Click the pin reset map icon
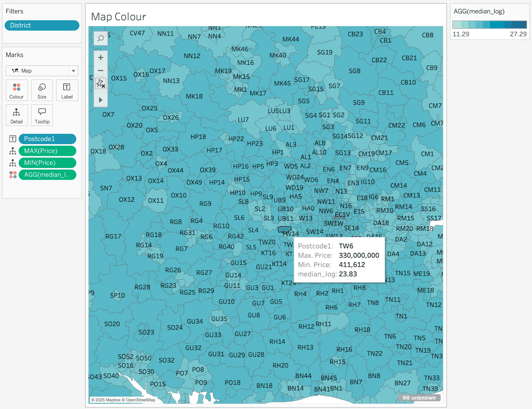The image size is (532, 409). 100,84
